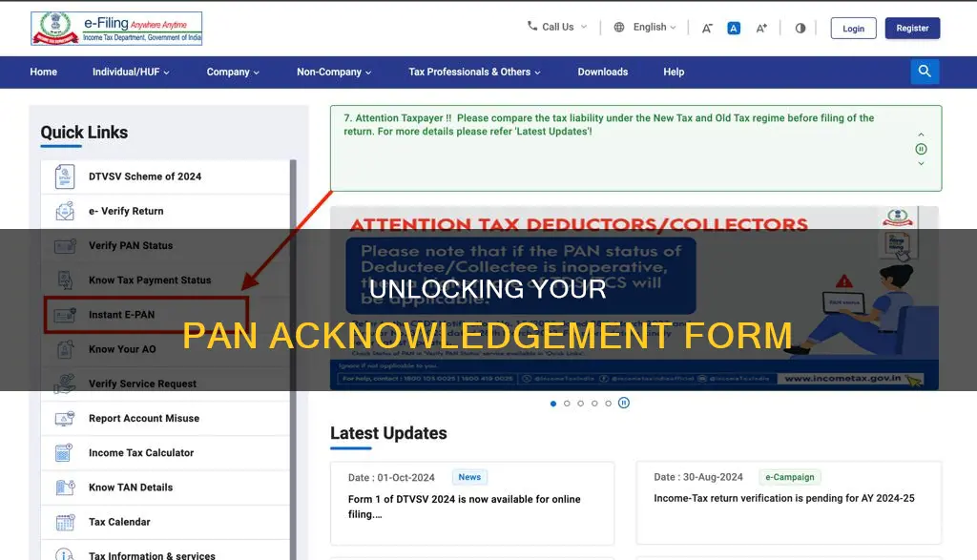Expand the Call Us dropdown
The height and width of the screenshot is (560, 977).
(x=584, y=27)
